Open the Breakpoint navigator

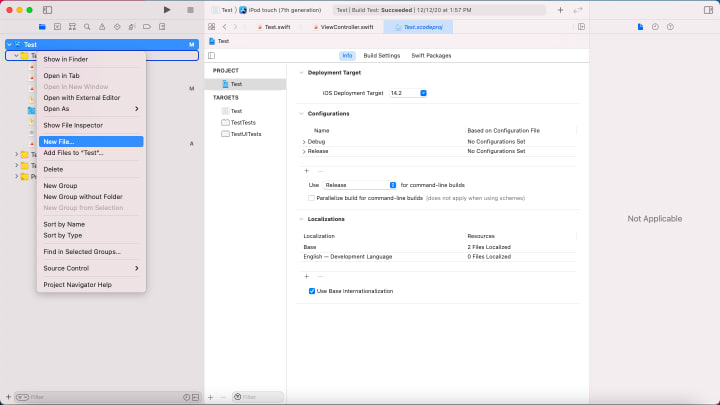pos(147,27)
